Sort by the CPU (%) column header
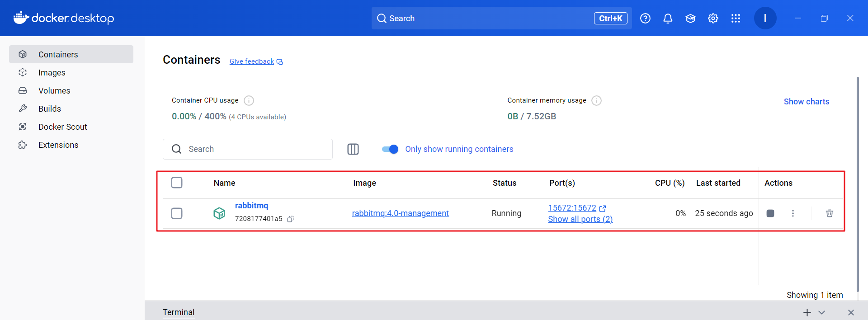 670,183
